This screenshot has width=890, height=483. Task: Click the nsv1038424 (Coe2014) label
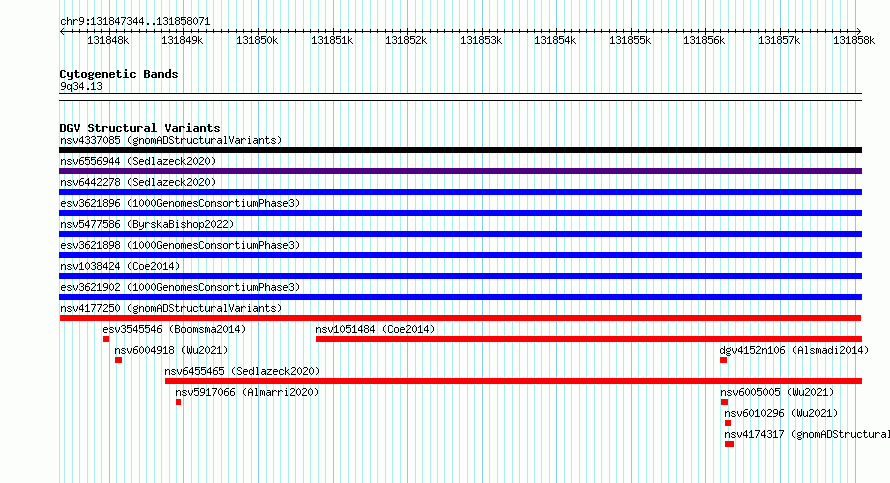click(120, 266)
